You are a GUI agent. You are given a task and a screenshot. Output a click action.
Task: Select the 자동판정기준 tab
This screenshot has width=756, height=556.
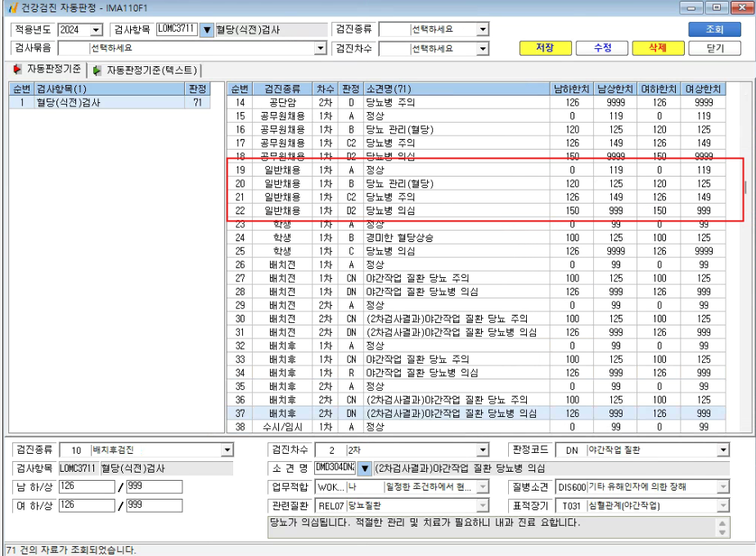[47, 69]
